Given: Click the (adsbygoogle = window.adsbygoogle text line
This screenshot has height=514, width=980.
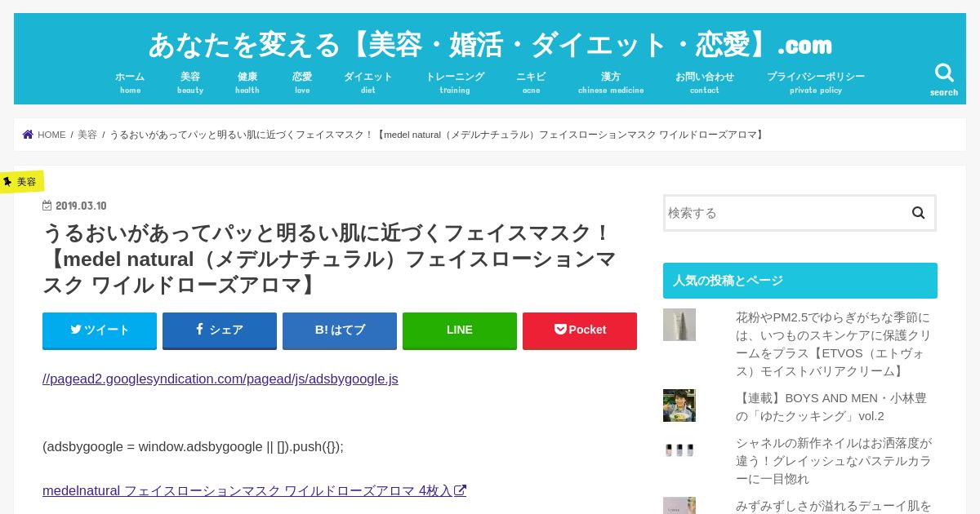Looking at the screenshot, I should (193, 446).
